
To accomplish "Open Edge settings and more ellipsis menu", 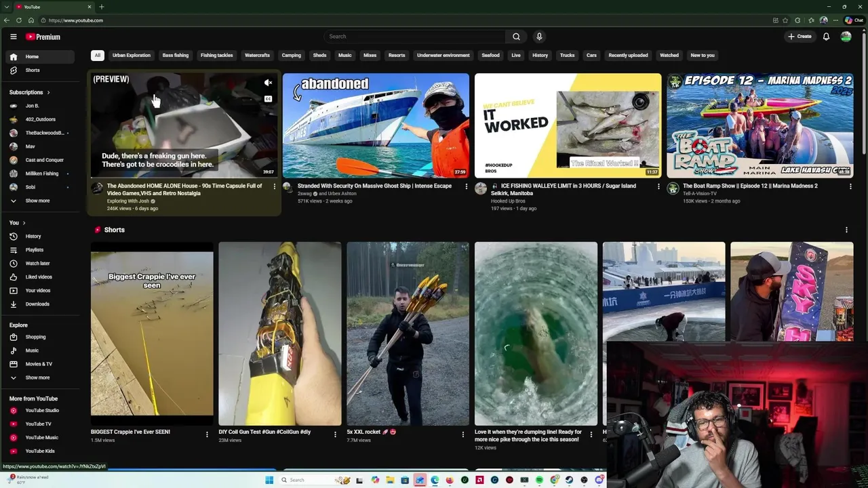I will pos(835,20).
